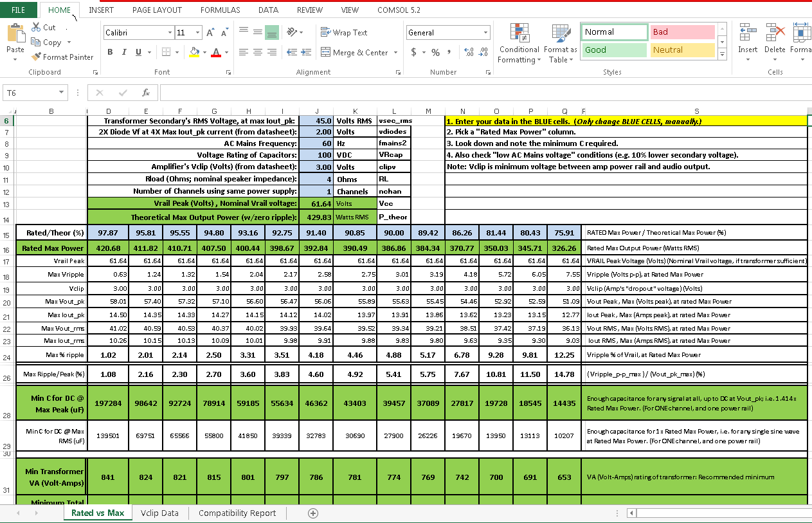The image size is (812, 523).
Task: Click the Decrease Decimal icon
Action: (483, 52)
